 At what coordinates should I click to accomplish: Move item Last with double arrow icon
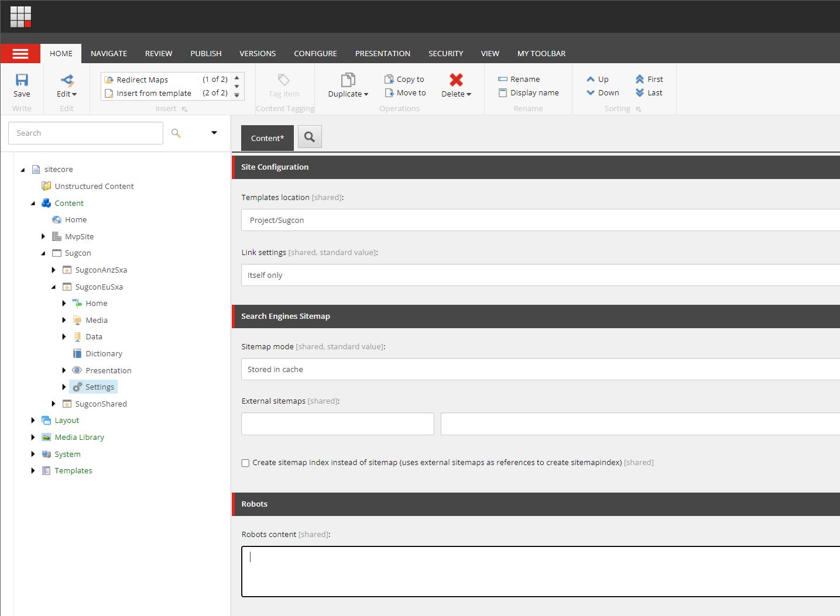(640, 92)
